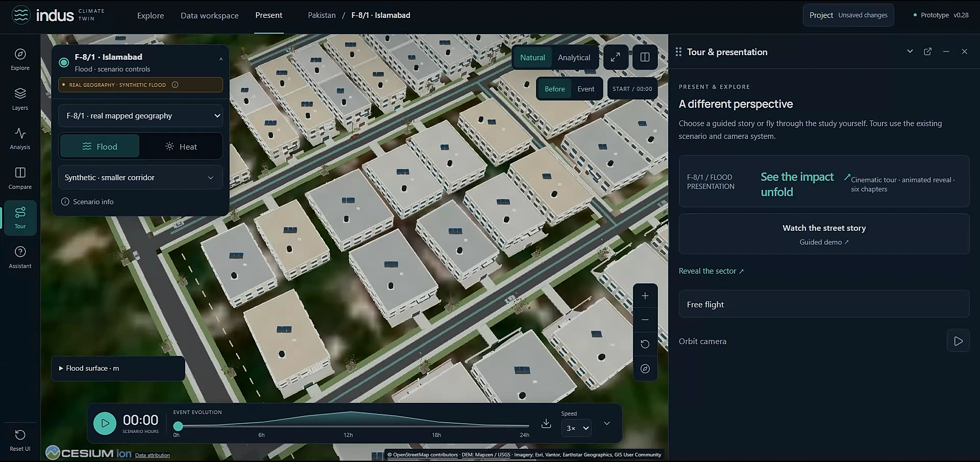Open the playback Speed dropdown
The width and height of the screenshot is (980, 462).
577,428
